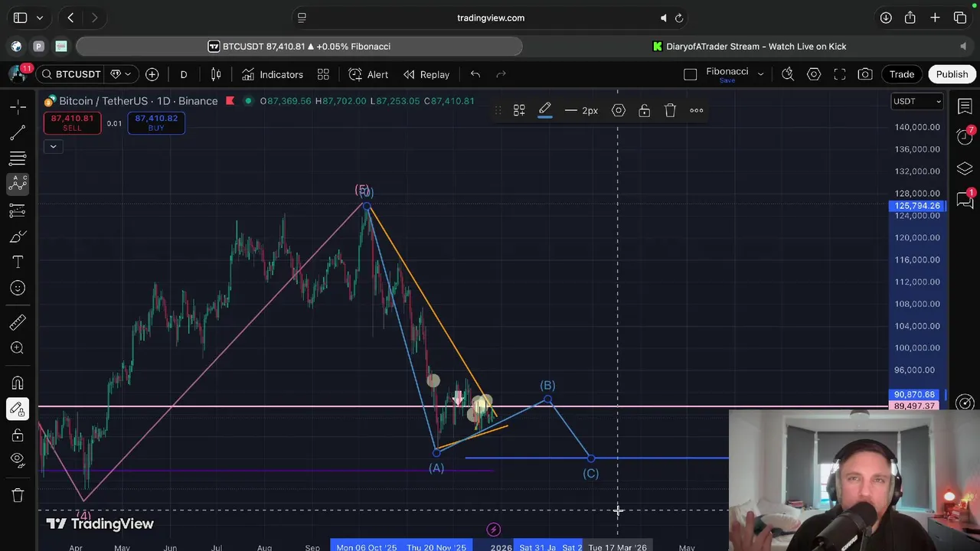980x551 pixels.
Task: Toggle magnet mode for drawings
Action: pyautogui.click(x=18, y=383)
